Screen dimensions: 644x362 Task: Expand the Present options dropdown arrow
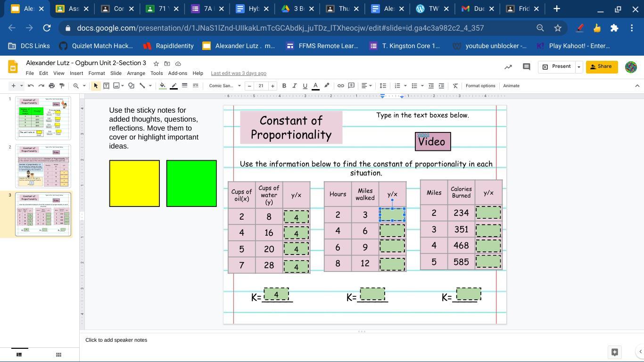[579, 67]
